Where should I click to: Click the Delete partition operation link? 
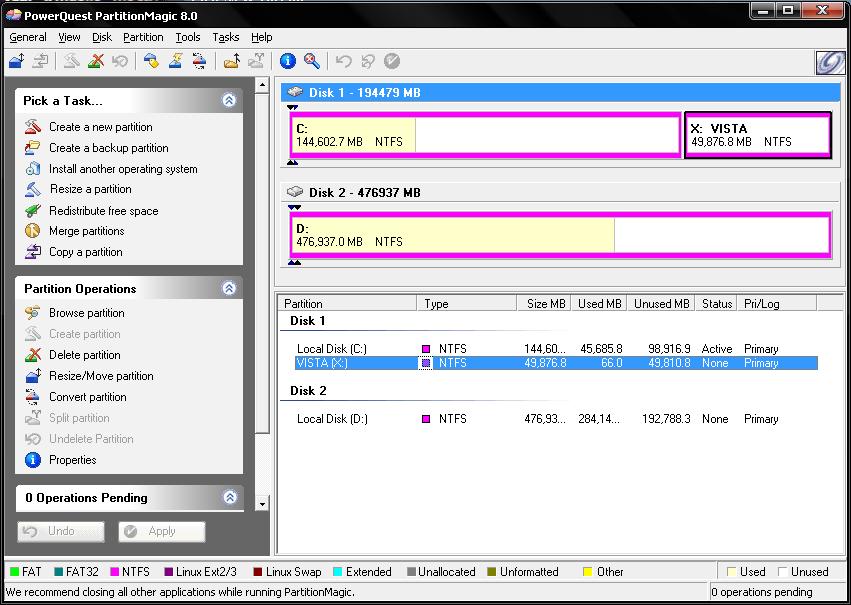[85, 355]
